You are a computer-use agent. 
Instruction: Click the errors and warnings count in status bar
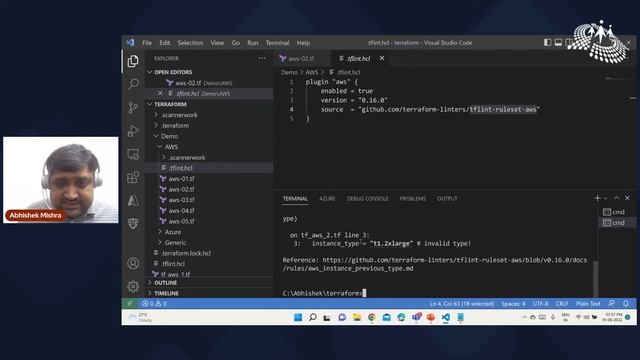(x=154, y=303)
